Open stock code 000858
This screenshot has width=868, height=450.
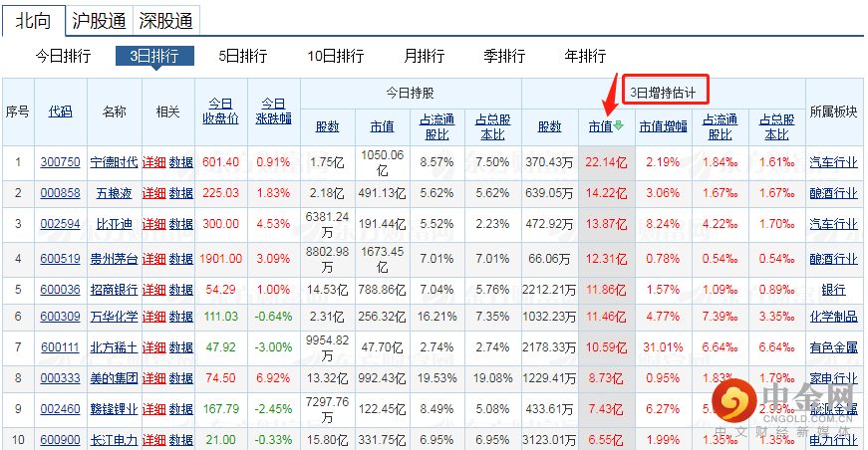tap(61, 193)
